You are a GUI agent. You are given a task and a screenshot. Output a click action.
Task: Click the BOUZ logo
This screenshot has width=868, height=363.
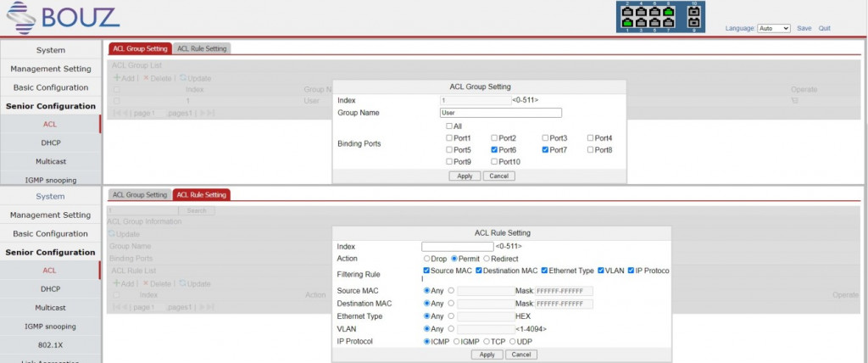click(63, 17)
